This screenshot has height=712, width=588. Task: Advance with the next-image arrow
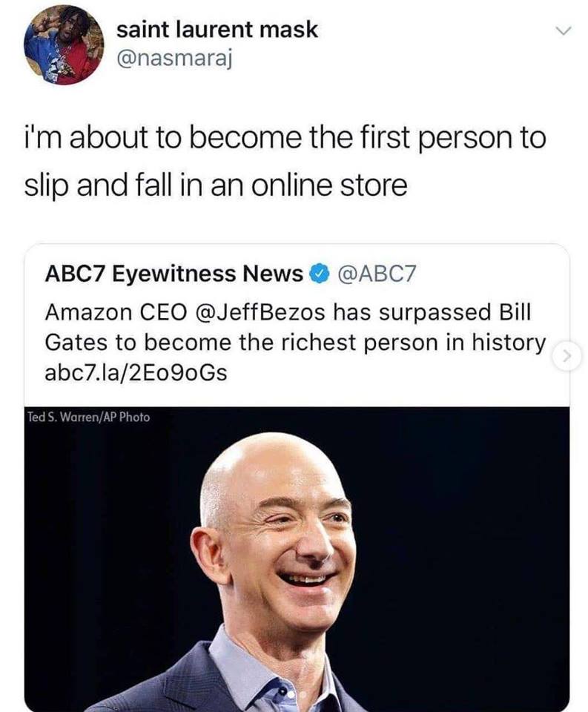[566, 357]
